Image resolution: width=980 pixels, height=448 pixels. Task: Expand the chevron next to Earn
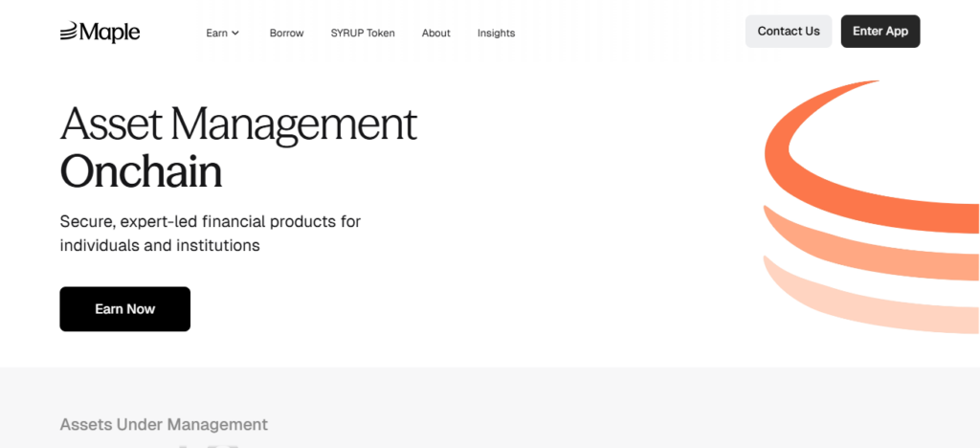coord(235,33)
